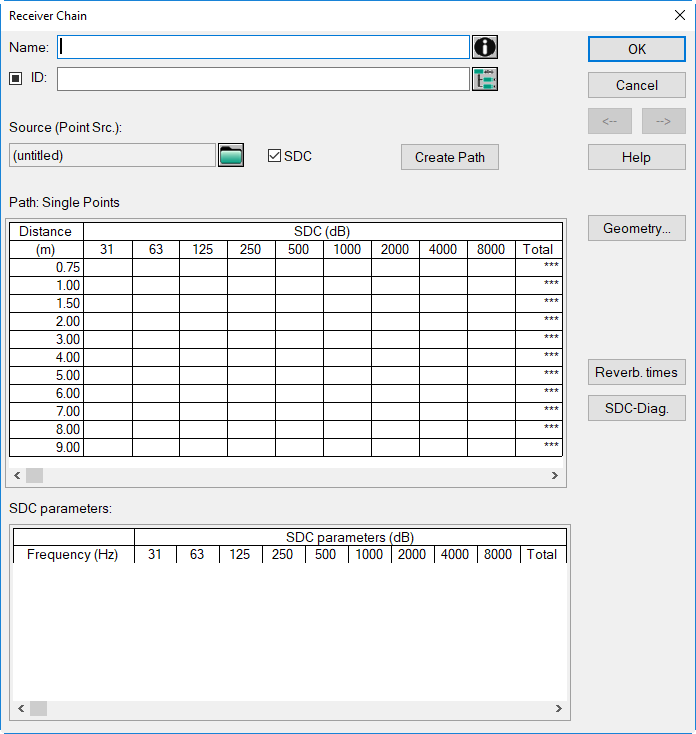
Task: Click the Total cell in the 0.75 row
Action: click(539, 267)
